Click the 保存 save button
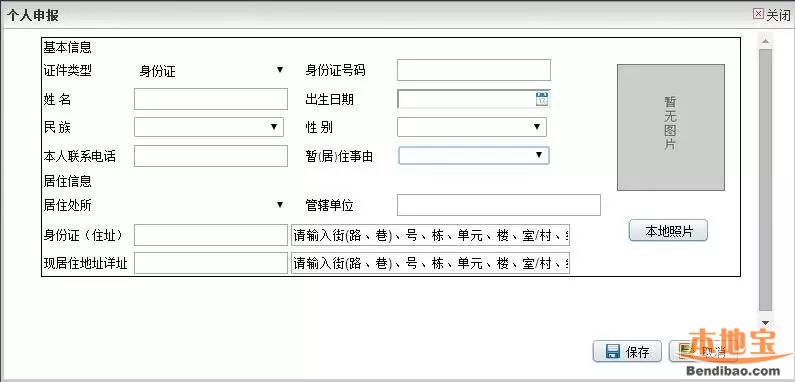This screenshot has height=382, width=795. pyautogui.click(x=627, y=351)
